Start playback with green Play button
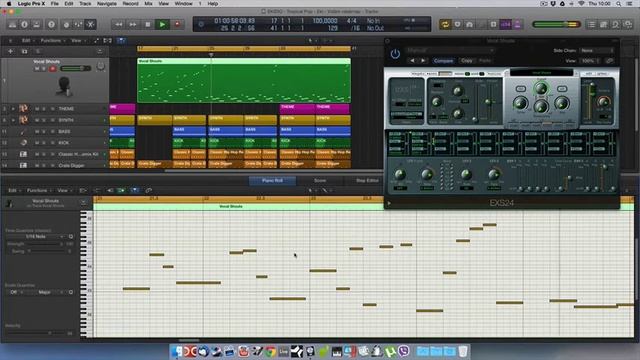640x360 pixels. tap(162, 24)
